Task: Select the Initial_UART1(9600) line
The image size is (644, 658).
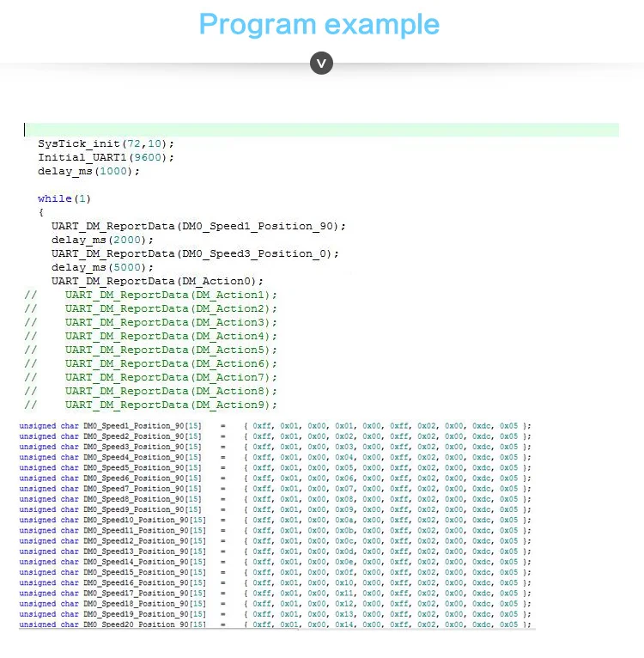Action: tap(106, 157)
